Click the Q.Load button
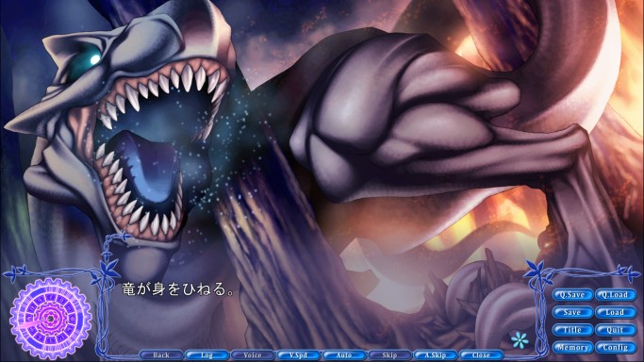The width and height of the screenshot is (644, 362). (x=615, y=295)
